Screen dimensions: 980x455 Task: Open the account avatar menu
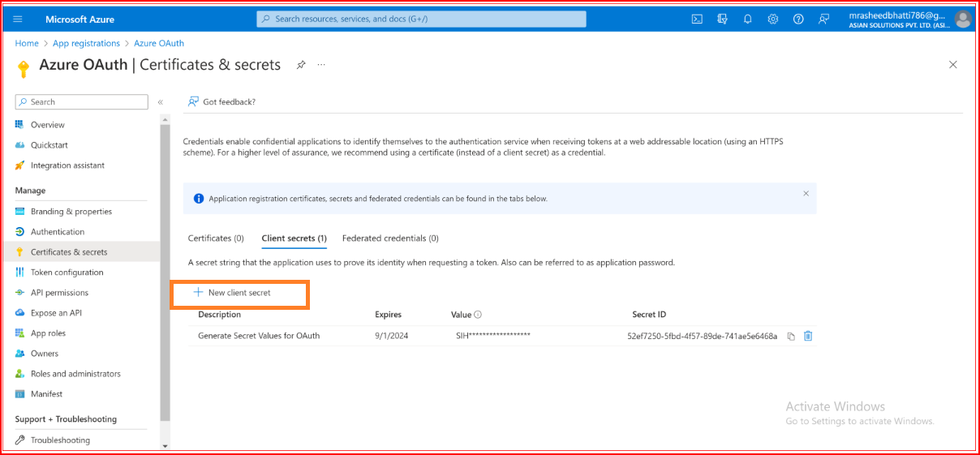point(963,19)
